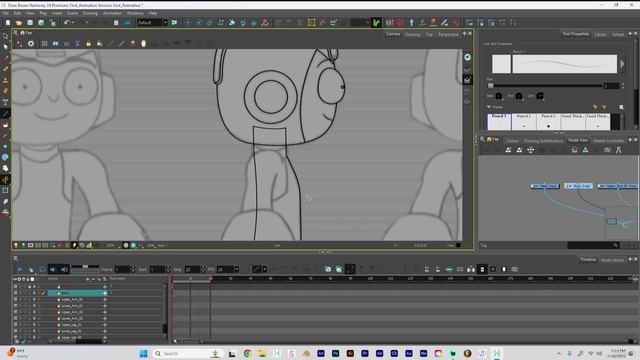This screenshot has height=360, width=640.
Task: Open the Start tip style dropdown
Action: (x=499, y=96)
